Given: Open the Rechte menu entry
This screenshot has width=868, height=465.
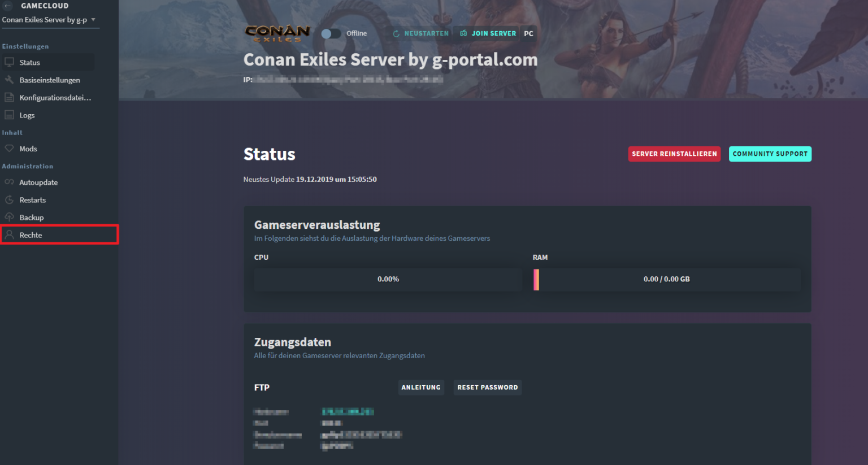Looking at the screenshot, I should [x=31, y=235].
